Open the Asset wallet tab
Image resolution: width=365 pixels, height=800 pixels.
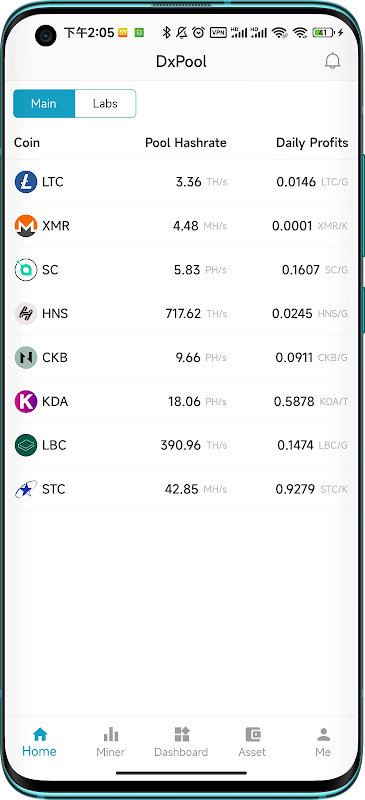(252, 742)
